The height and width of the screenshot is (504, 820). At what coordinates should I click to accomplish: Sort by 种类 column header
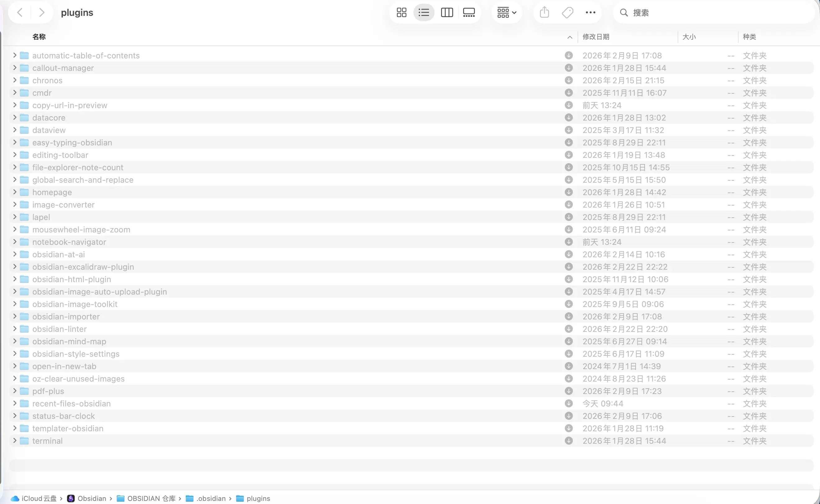pos(749,37)
